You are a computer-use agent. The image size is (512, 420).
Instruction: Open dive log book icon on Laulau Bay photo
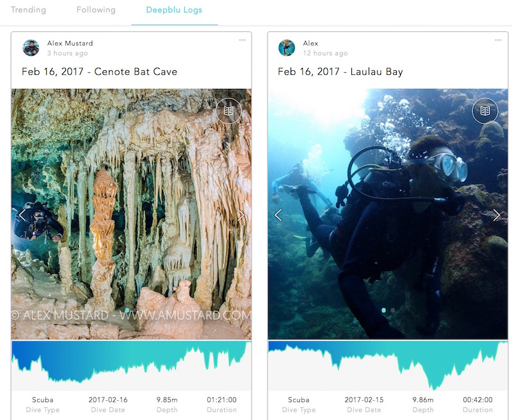coord(485,111)
